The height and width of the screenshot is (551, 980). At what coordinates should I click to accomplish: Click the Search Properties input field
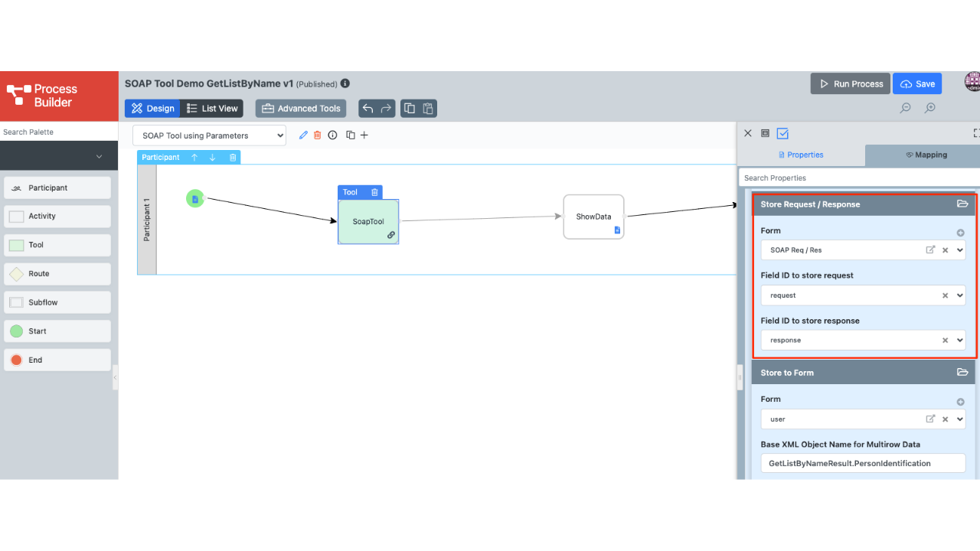(x=857, y=178)
